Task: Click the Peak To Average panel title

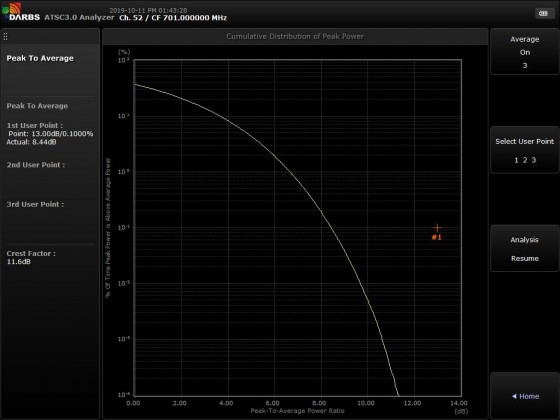Action: tap(40, 58)
